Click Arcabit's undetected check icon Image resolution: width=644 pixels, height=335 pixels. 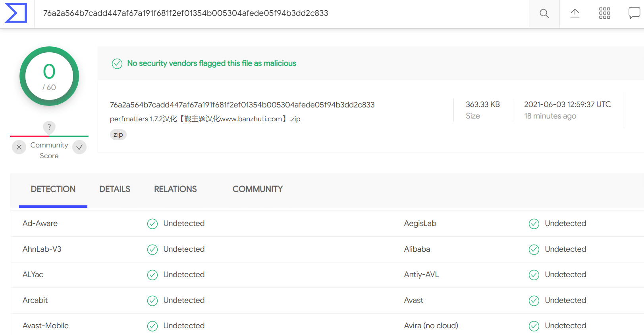click(152, 301)
